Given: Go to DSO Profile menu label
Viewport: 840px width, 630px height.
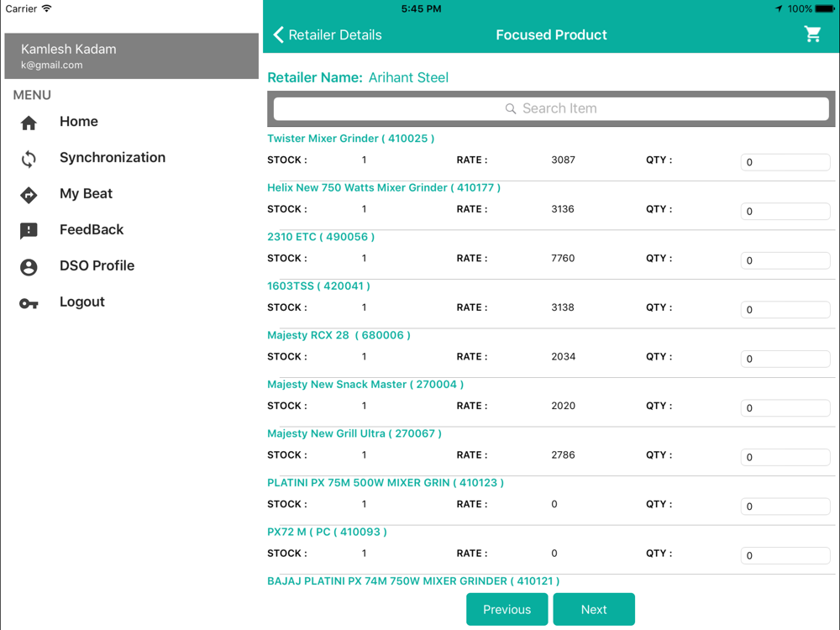Looking at the screenshot, I should [x=97, y=266].
